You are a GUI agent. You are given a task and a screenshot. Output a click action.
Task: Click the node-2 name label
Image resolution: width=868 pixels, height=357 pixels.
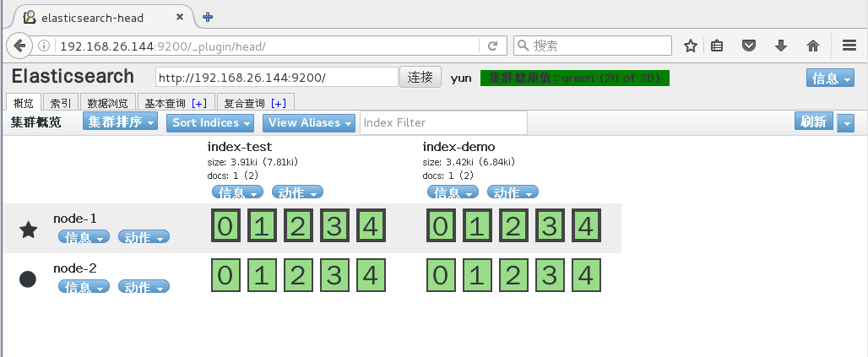pos(75,268)
